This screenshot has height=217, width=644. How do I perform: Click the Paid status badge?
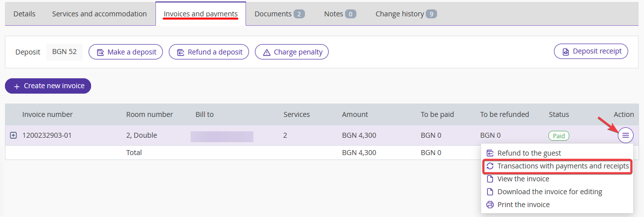tap(559, 135)
